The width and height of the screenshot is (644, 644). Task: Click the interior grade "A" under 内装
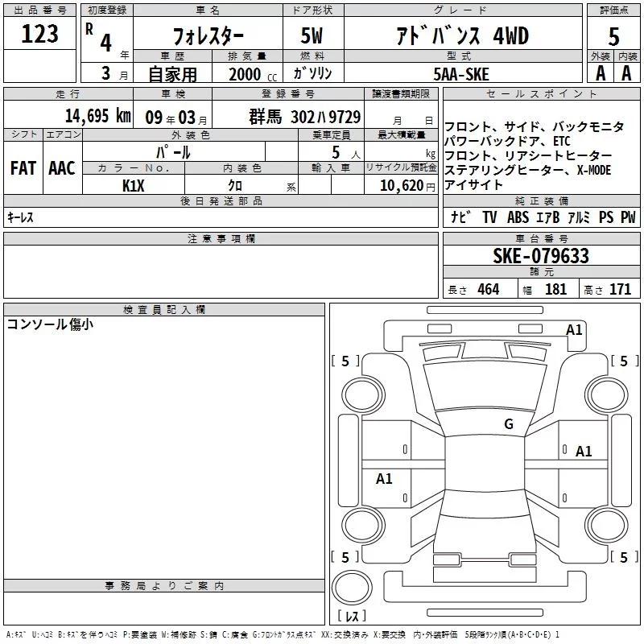pos(626,73)
